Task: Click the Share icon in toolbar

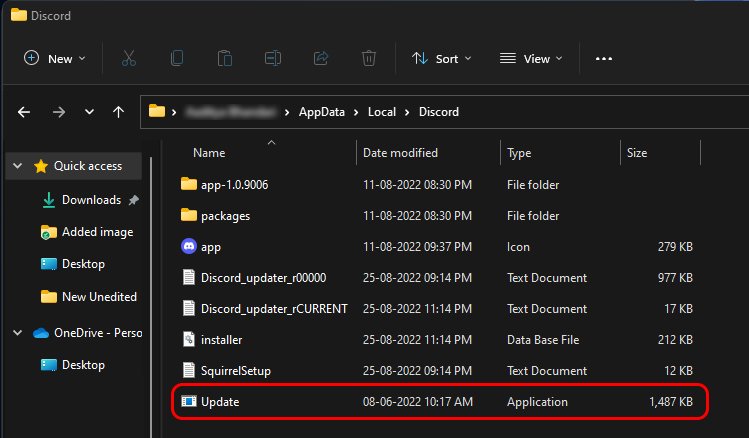Action: pos(321,59)
